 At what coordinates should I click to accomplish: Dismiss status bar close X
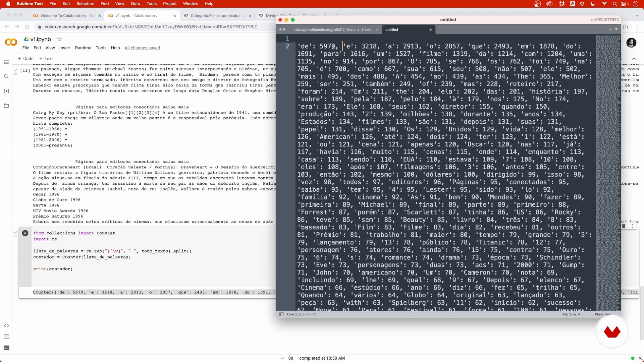(640, 358)
